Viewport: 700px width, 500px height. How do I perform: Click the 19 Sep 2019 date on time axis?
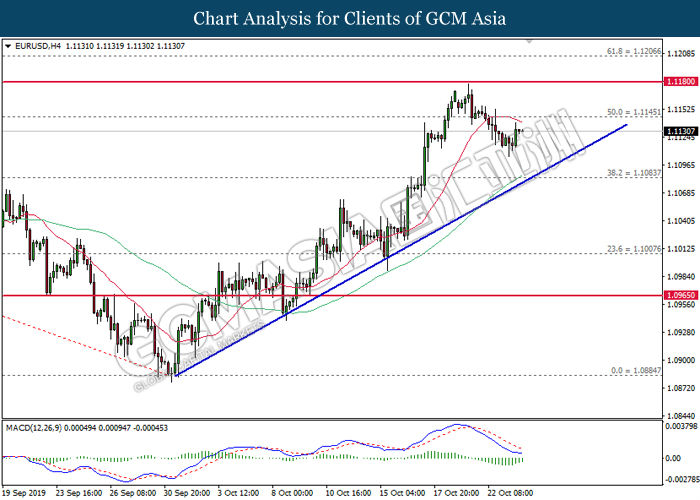point(25,492)
